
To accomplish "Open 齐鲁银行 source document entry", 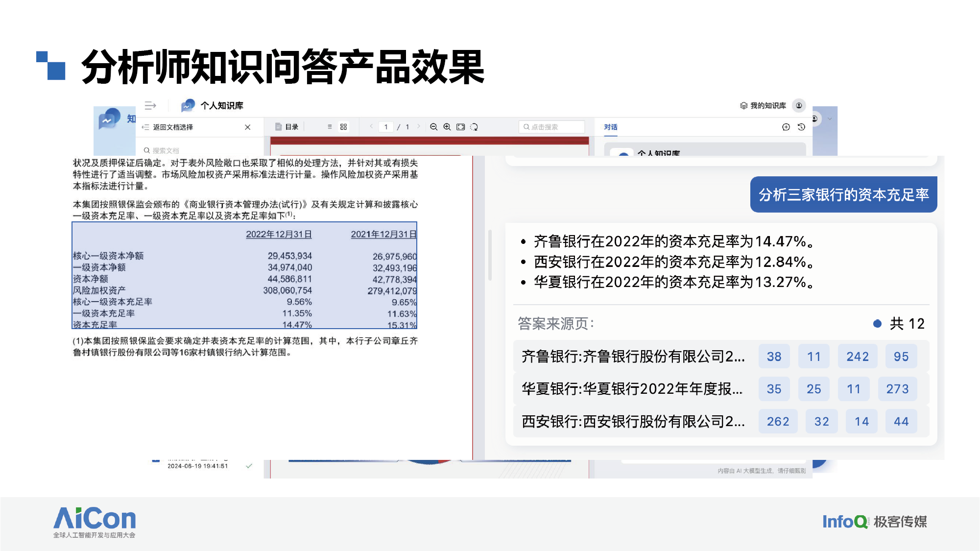I will click(633, 357).
